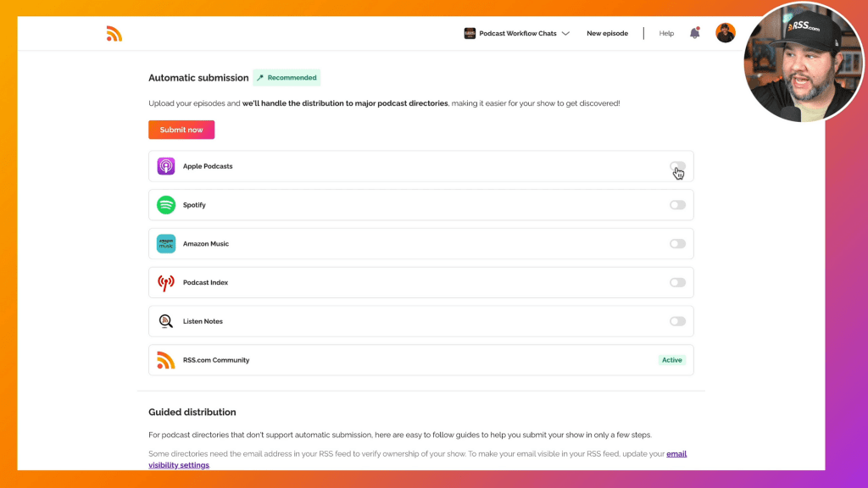This screenshot has width=868, height=488.
Task: Click the Amazon Music icon
Action: (x=166, y=244)
